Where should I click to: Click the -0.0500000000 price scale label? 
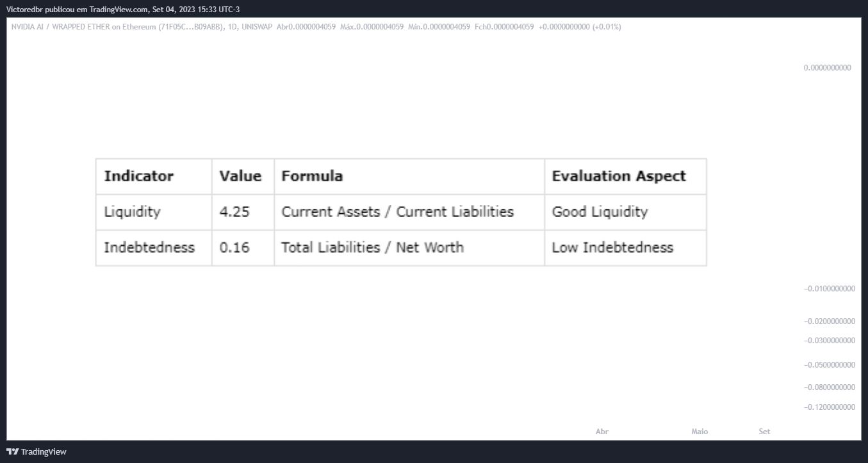(x=829, y=365)
